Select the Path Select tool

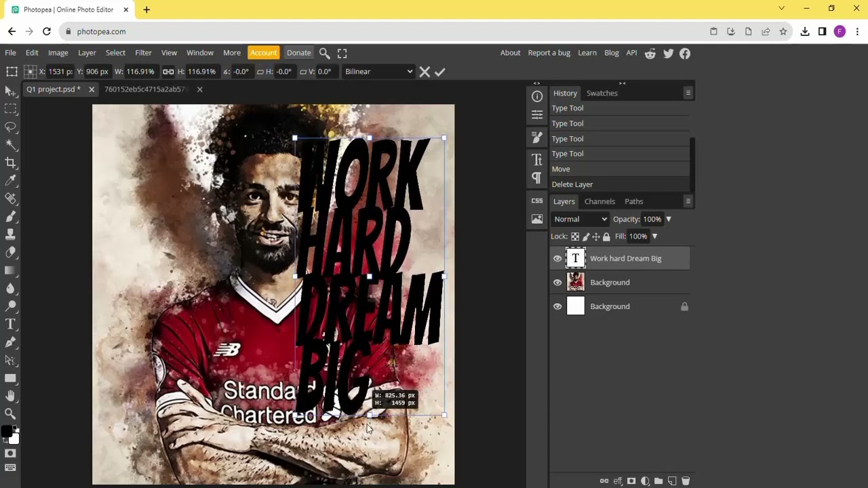10,361
